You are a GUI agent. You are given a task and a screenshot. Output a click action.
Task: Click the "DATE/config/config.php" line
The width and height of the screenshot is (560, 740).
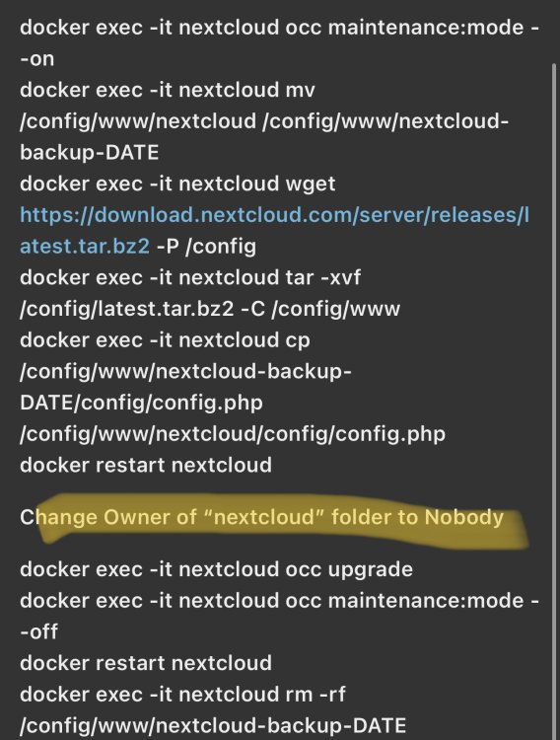[142, 403]
